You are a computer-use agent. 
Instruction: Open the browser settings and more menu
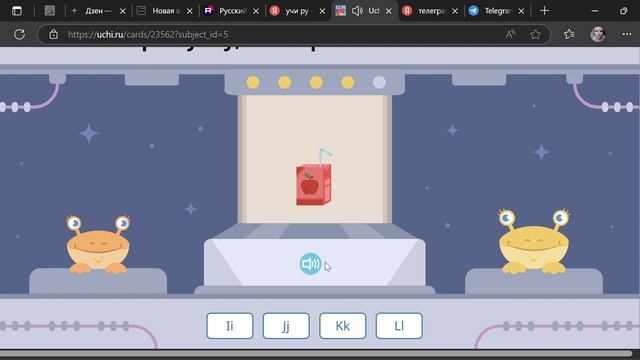[x=627, y=35]
